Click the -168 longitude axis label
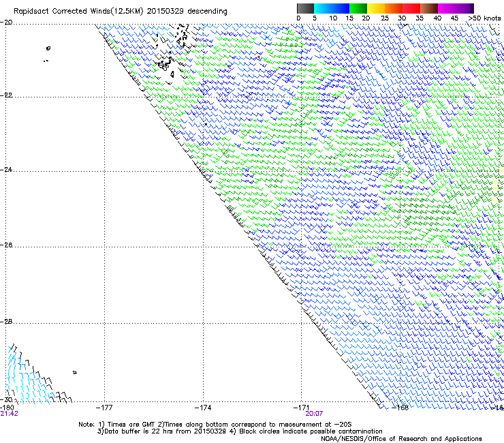 (x=400, y=408)
